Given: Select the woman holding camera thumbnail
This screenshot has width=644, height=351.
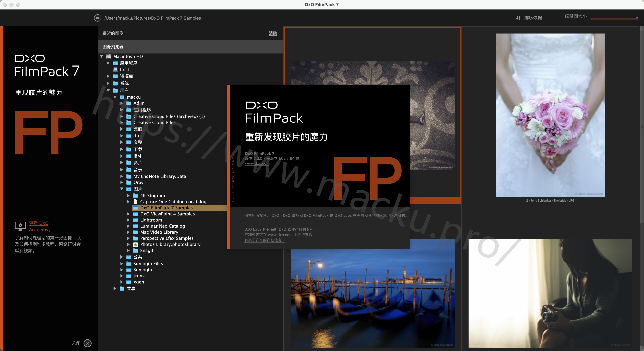Looking at the screenshot, I should click(x=550, y=293).
